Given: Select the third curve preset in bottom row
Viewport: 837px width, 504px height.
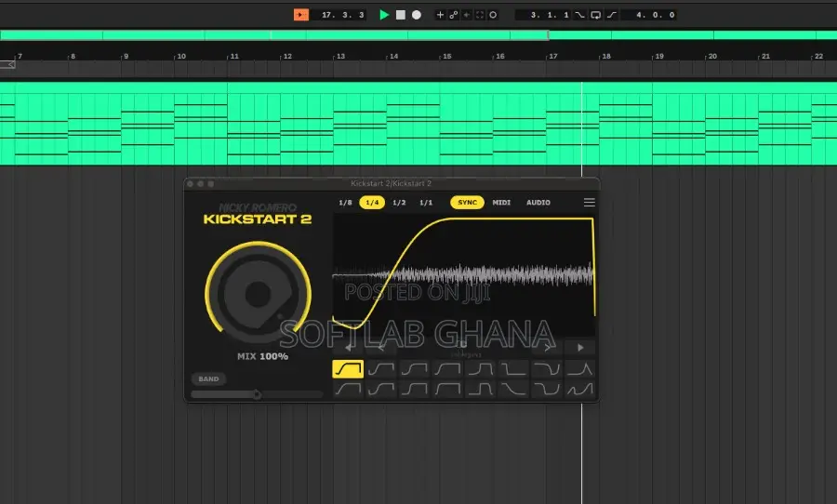Looking at the screenshot, I should (414, 390).
